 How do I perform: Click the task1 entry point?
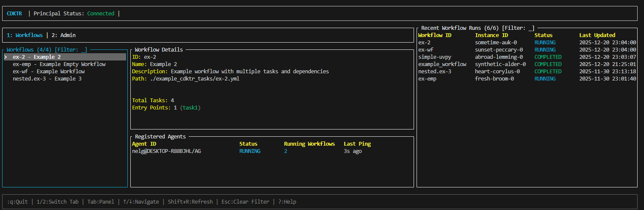tap(190, 108)
